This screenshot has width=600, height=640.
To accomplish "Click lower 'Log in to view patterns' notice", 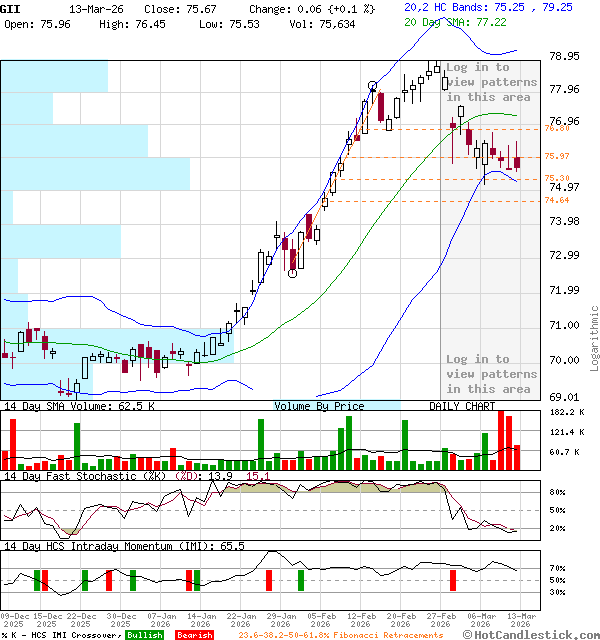I will tap(489, 374).
